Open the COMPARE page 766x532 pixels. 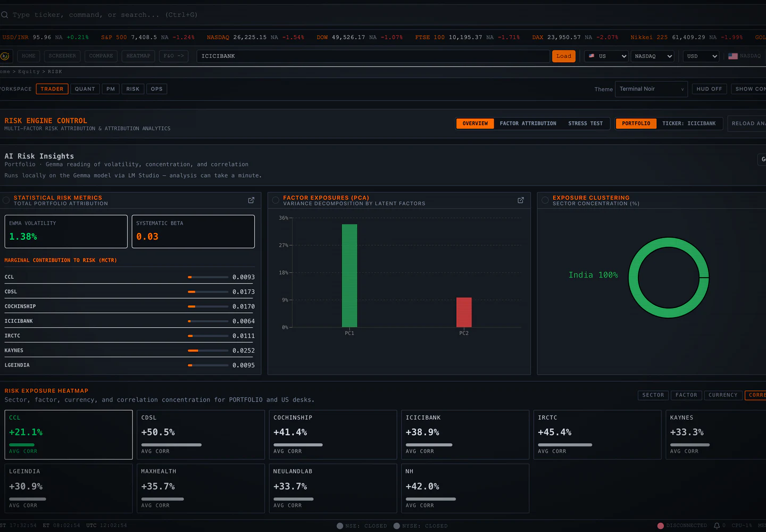(101, 56)
